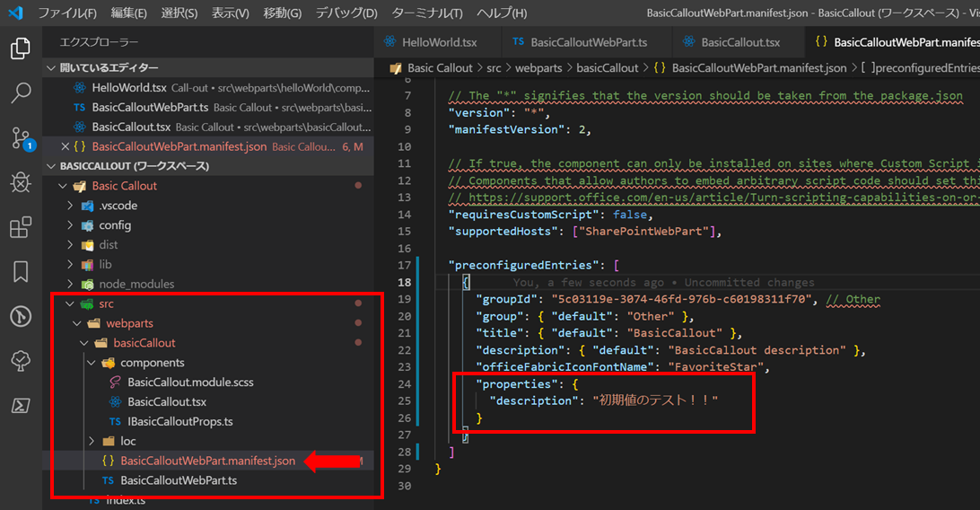Viewport: 980px width, 510px height.
Task: Open the Debug view icon
Action: pyautogui.click(x=20, y=182)
